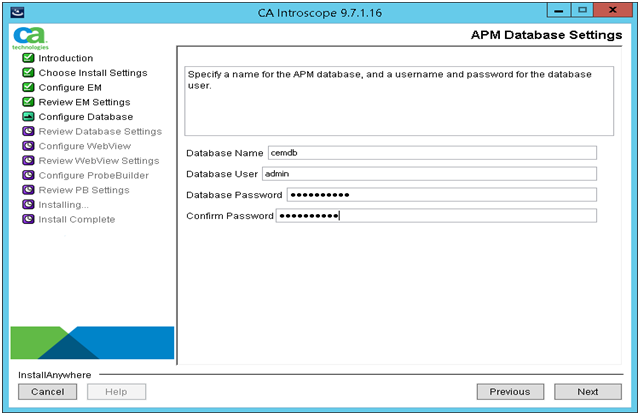Click the CA technologies logo
This screenshot has width=640, height=415.
click(30, 38)
